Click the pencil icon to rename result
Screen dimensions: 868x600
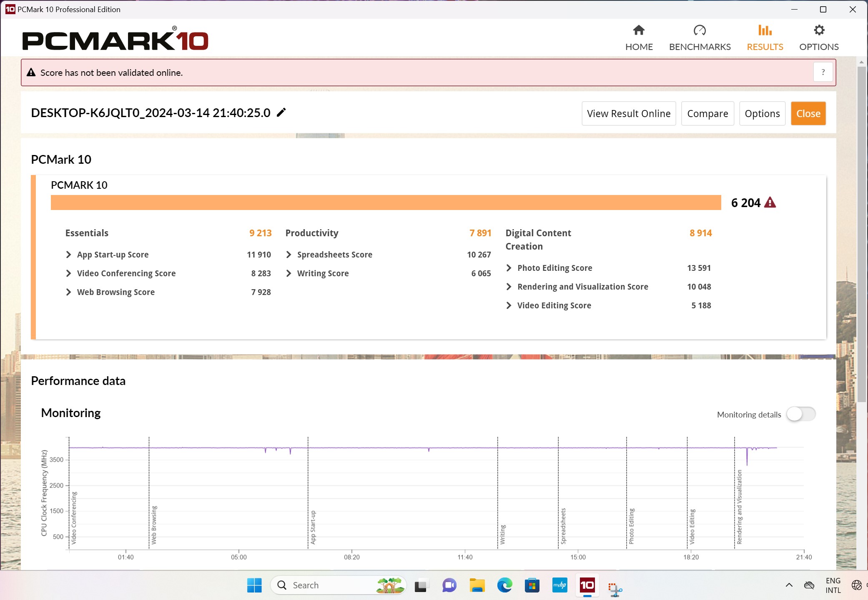[281, 112]
